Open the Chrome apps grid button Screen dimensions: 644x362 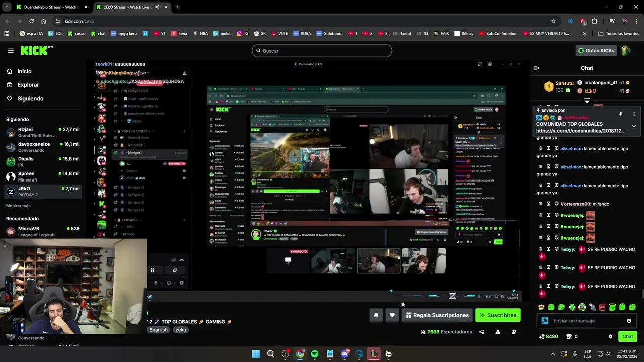[x=7, y=34]
